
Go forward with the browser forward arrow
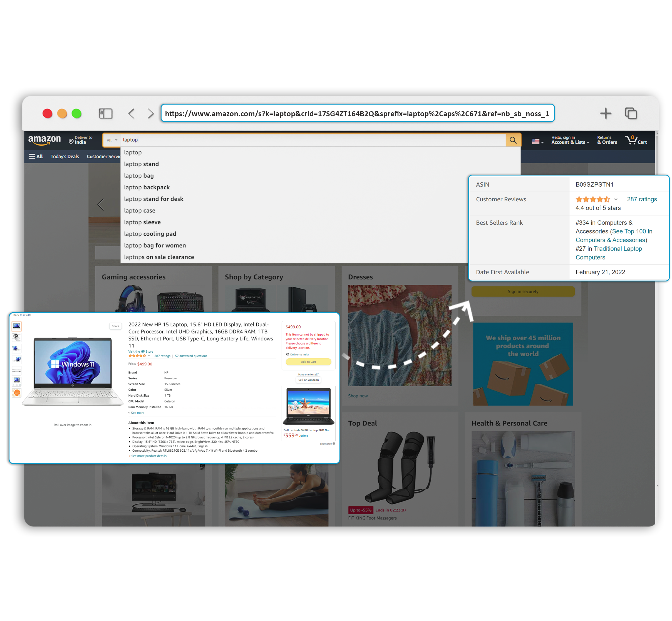pos(150,113)
